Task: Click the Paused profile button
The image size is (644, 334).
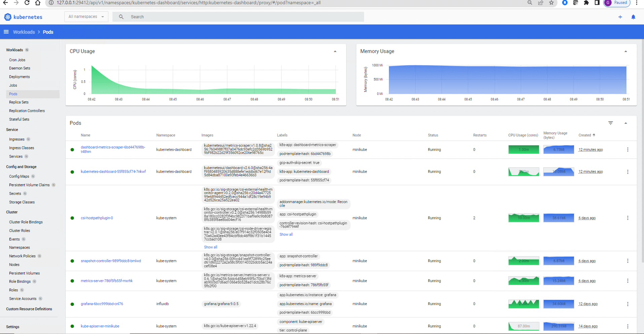Action: pos(617,3)
